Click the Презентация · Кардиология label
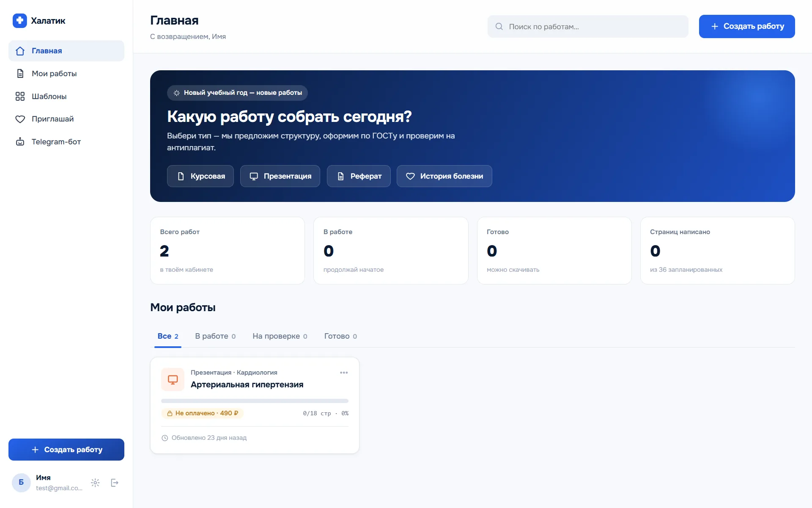The image size is (812, 508). (x=234, y=373)
